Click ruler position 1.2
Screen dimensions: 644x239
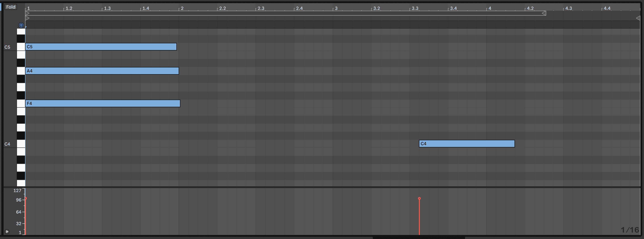(x=69, y=8)
